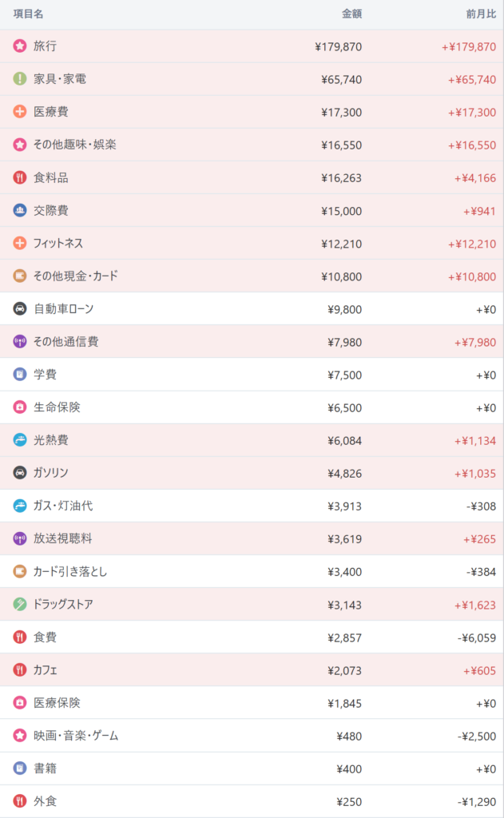This screenshot has width=504, height=818.
Task: Click the book icon beside 書籍
Action: tap(20, 768)
